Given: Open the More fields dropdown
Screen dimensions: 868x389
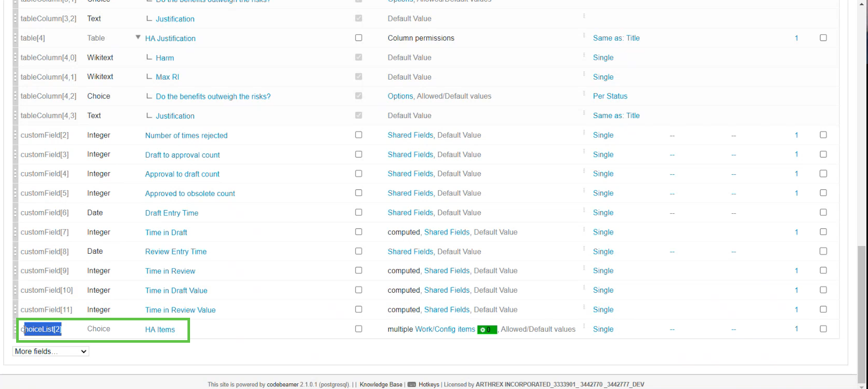Looking at the screenshot, I should [x=51, y=352].
